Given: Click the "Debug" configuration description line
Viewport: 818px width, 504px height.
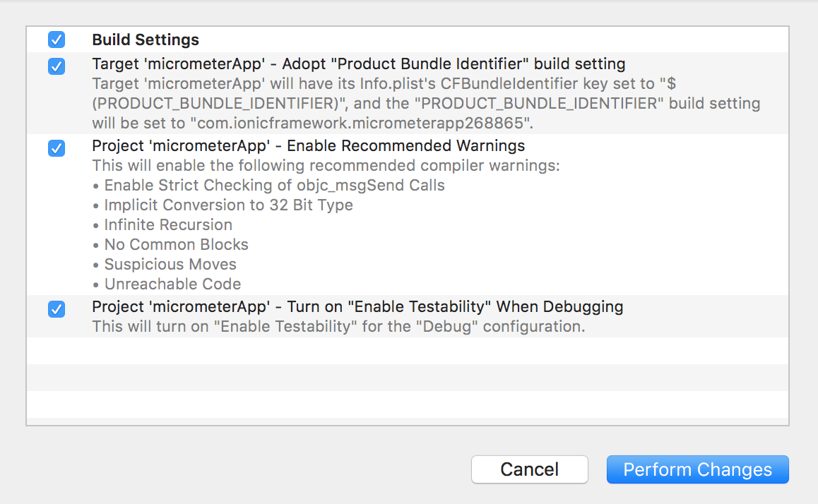Looking at the screenshot, I should point(338,327).
